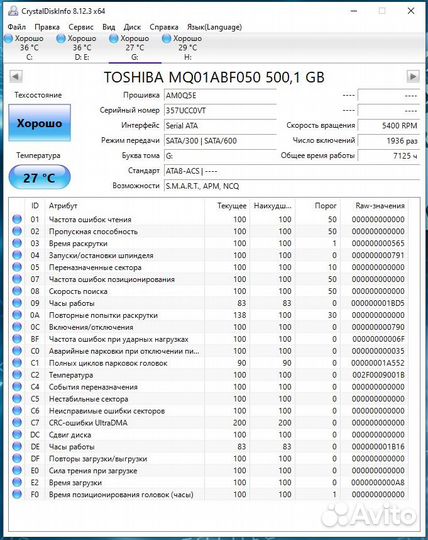
Task: Click Общее время работы 7125 ч field
Action: tap(389, 156)
